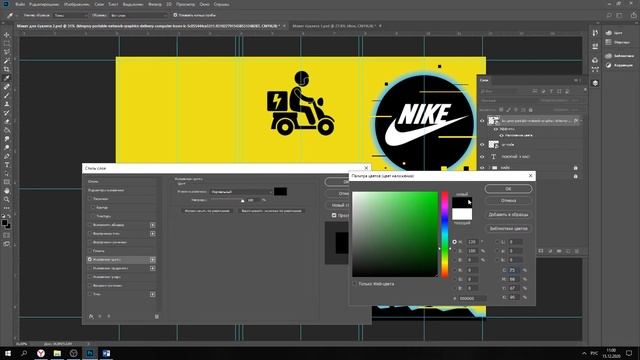Toggle the Show Sampling Ring checkbox
Screen dimensions: 640x360
pyautogui.click(x=175, y=15)
